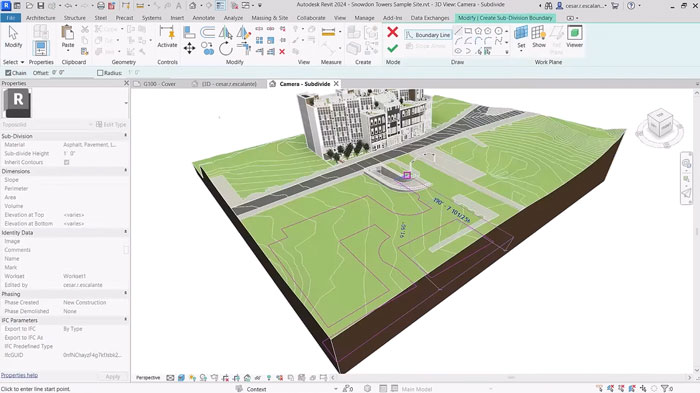Pick the Move tool
The image size is (700, 393).
click(189, 48)
